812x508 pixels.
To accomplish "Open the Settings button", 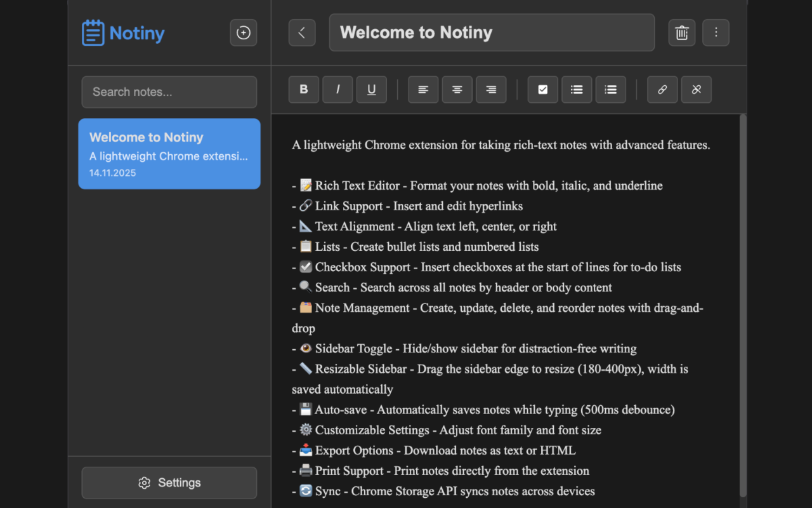I will pos(169,483).
